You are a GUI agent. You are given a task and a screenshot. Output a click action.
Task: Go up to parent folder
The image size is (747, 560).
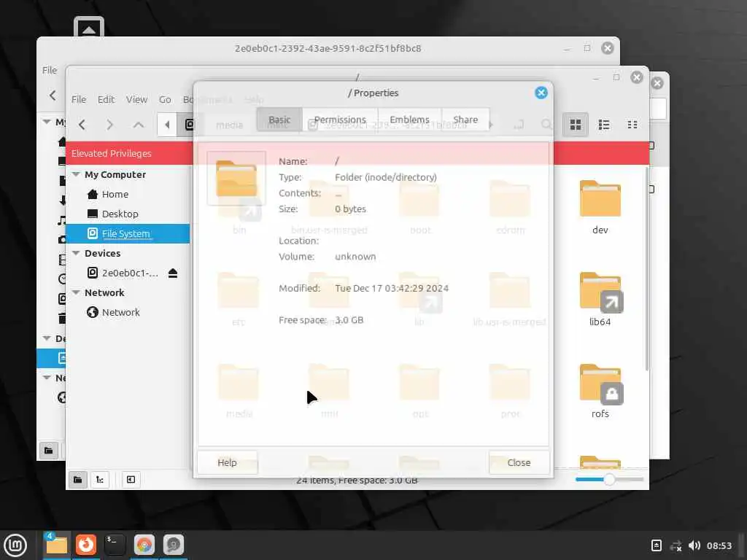pos(138,125)
